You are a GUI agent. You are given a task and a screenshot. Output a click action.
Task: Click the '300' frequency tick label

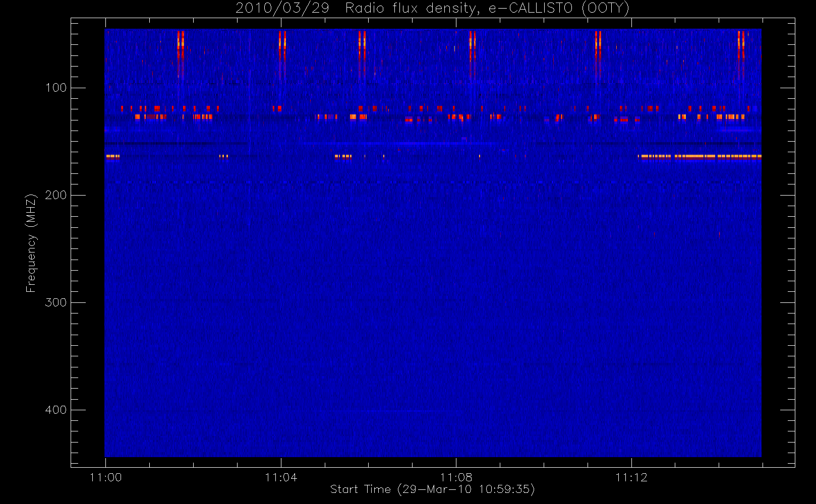click(55, 302)
